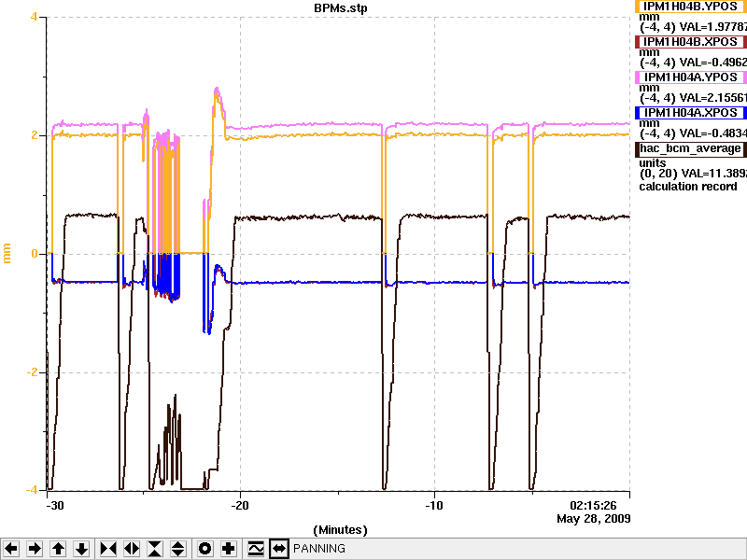The image size is (747, 560).
Task: Compress the value axis vertically (hourglass icon)
Action: (155, 549)
